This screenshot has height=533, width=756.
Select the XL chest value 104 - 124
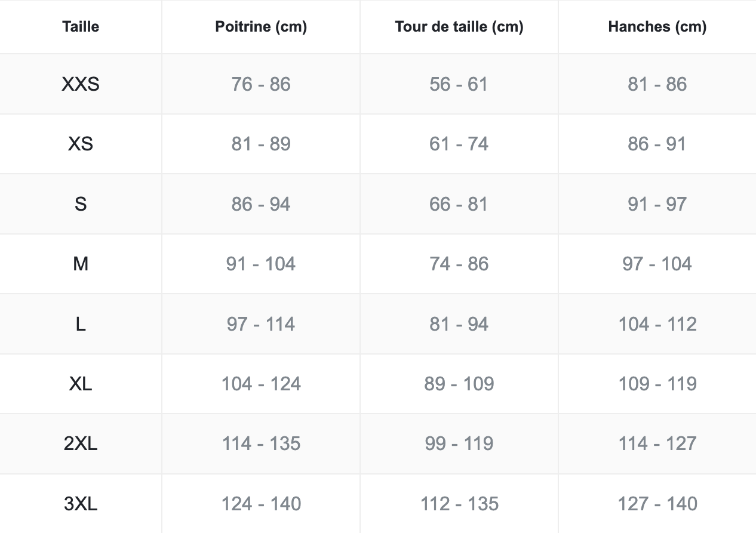point(261,384)
